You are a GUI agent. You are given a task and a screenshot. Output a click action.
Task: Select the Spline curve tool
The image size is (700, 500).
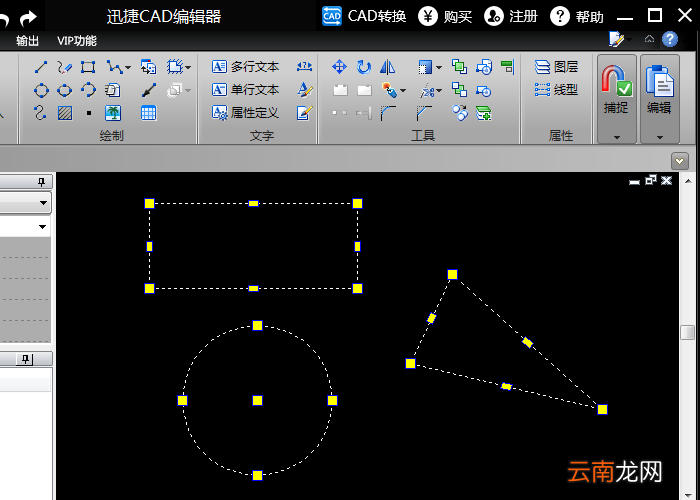click(40, 112)
